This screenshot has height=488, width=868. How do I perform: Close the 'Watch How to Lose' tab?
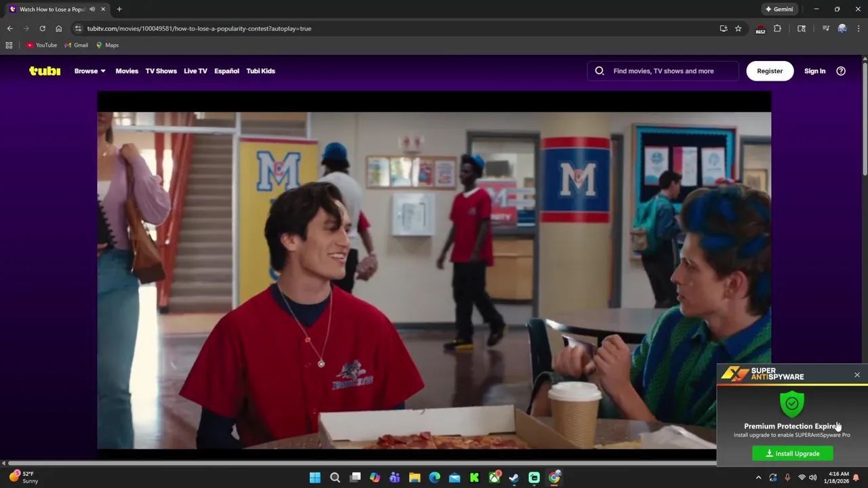click(x=103, y=9)
